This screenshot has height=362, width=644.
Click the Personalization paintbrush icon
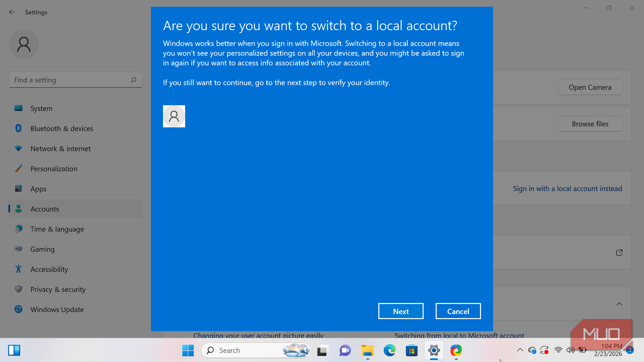(x=18, y=168)
